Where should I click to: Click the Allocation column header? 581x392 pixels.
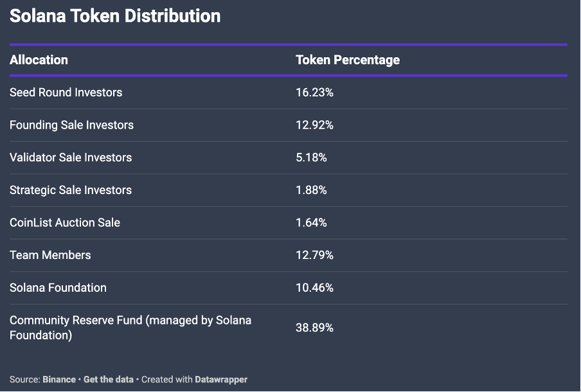[x=39, y=60]
